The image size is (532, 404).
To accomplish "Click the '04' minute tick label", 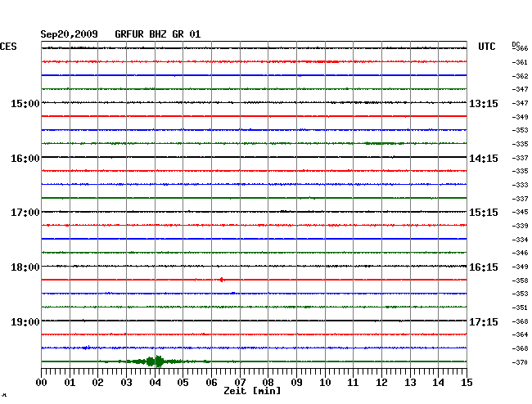I will pyautogui.click(x=155, y=383).
